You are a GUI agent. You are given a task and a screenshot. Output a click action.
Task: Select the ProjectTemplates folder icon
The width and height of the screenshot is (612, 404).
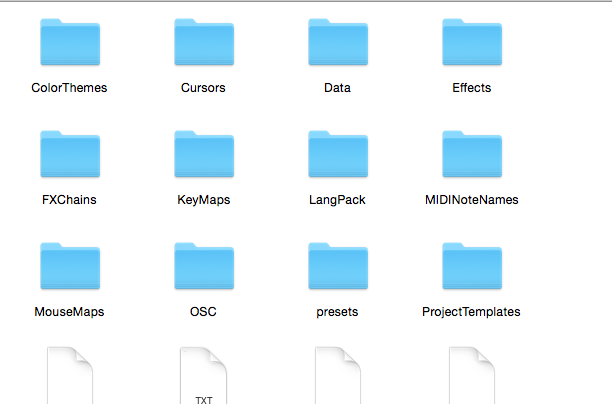(x=472, y=266)
